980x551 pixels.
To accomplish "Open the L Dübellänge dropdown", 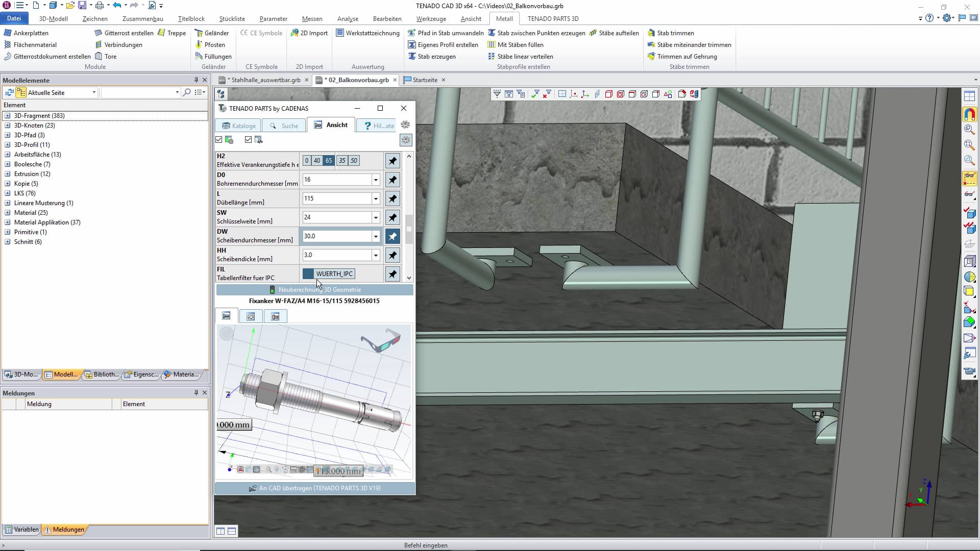I will point(376,198).
